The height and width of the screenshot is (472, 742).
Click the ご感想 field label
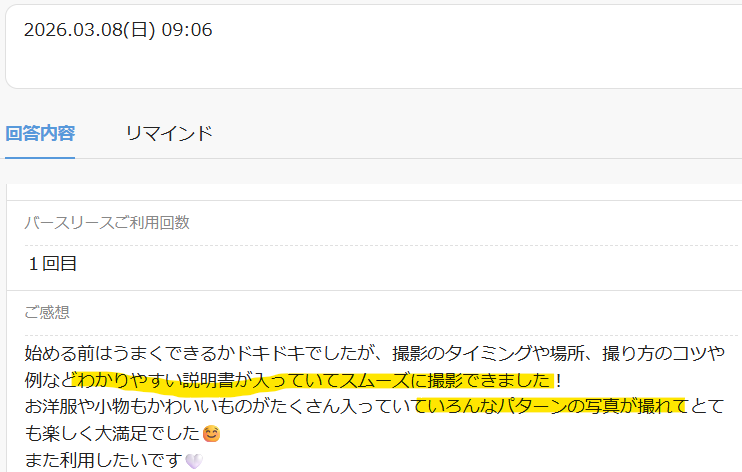[47, 312]
